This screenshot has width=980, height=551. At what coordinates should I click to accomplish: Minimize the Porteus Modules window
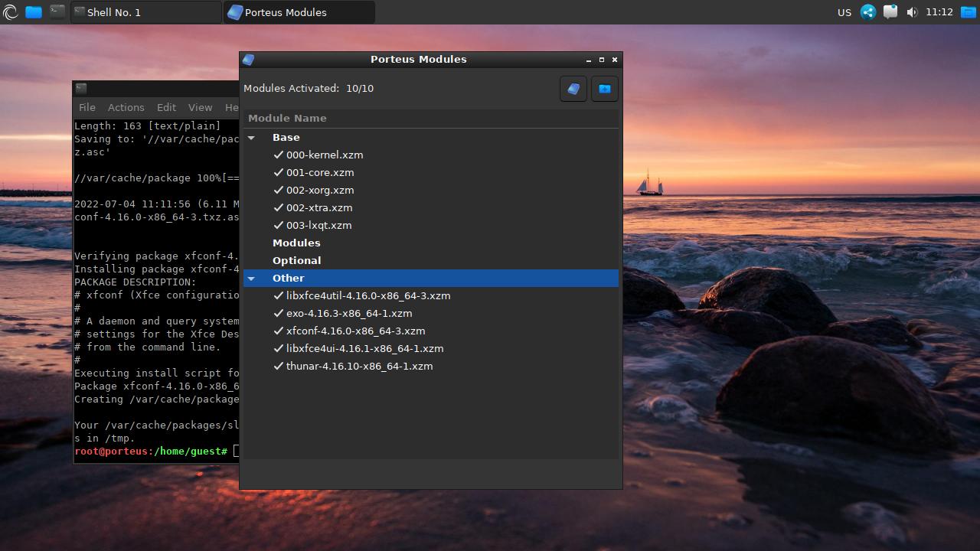589,60
